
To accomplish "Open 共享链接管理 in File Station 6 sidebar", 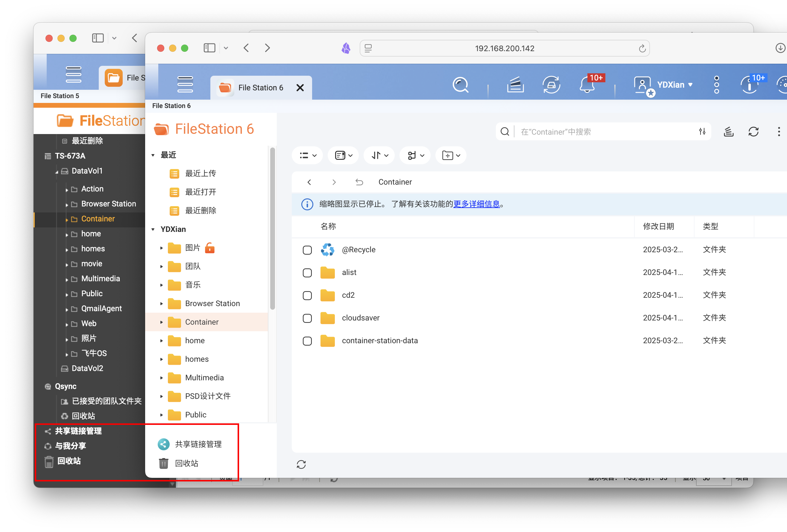I will [198, 444].
